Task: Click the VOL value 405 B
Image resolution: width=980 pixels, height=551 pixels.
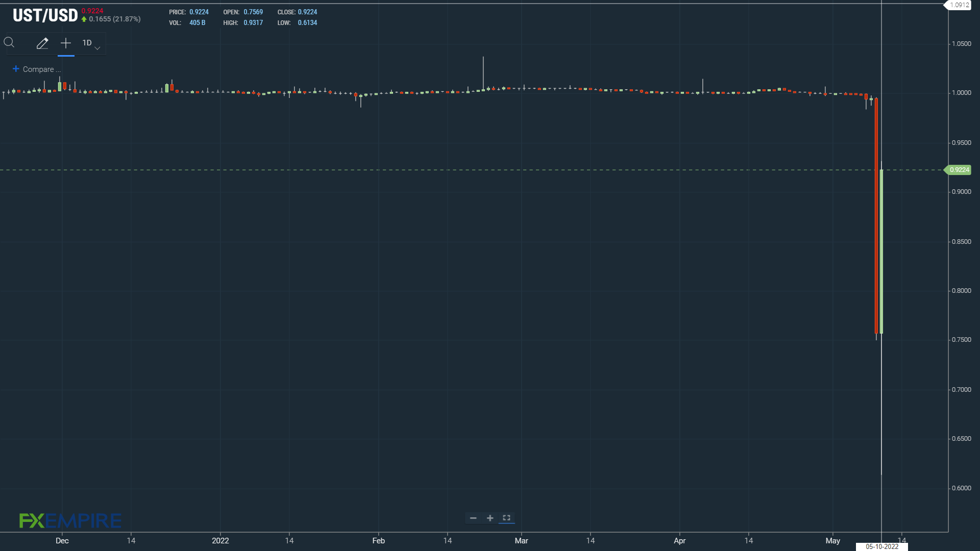Action: click(x=198, y=22)
